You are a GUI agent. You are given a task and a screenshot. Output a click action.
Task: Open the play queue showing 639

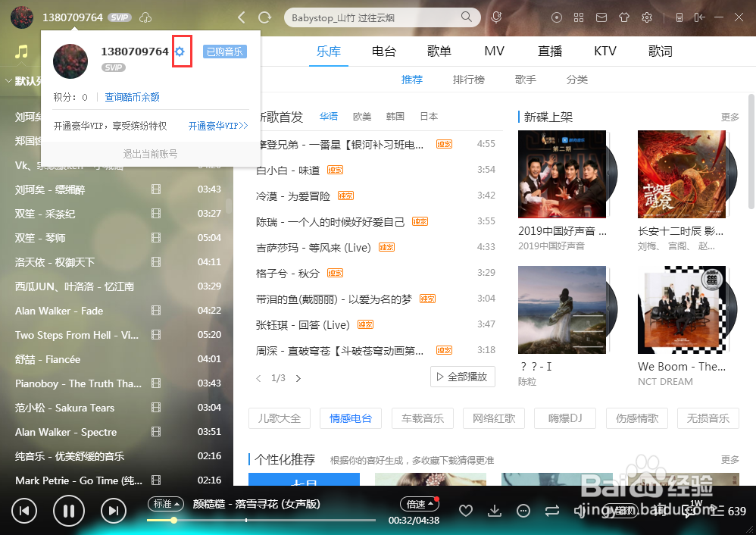pos(728,511)
